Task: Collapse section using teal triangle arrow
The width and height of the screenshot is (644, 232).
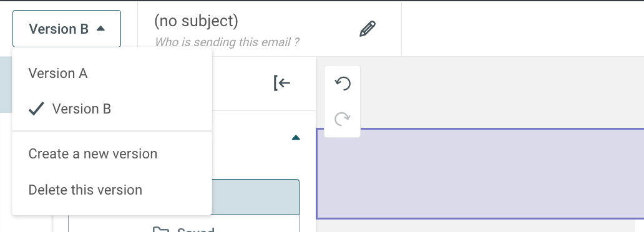Action: [x=296, y=138]
